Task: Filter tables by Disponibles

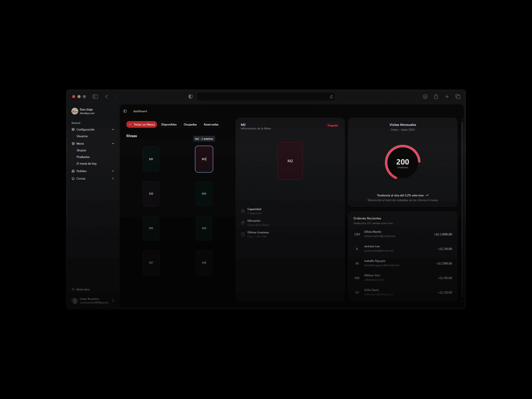Action: pyautogui.click(x=169, y=125)
